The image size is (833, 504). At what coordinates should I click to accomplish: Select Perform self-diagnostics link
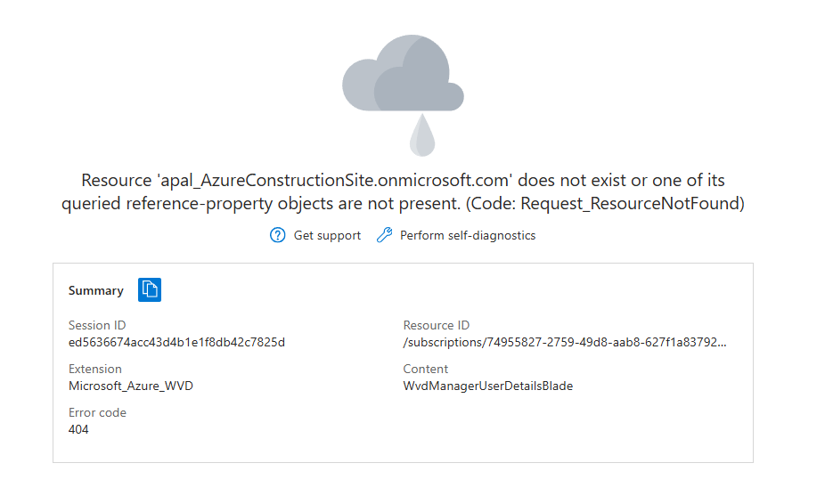click(468, 235)
